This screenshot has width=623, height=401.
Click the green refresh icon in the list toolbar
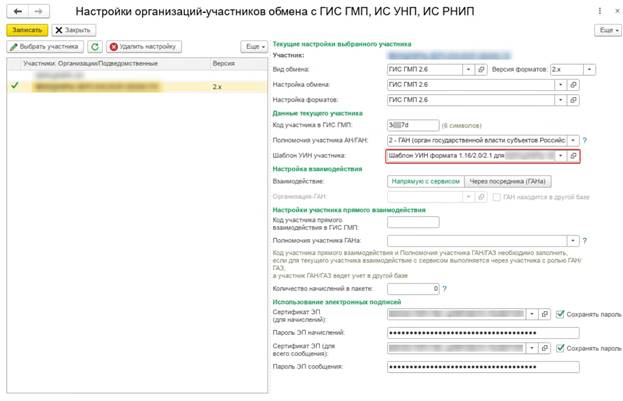(95, 47)
